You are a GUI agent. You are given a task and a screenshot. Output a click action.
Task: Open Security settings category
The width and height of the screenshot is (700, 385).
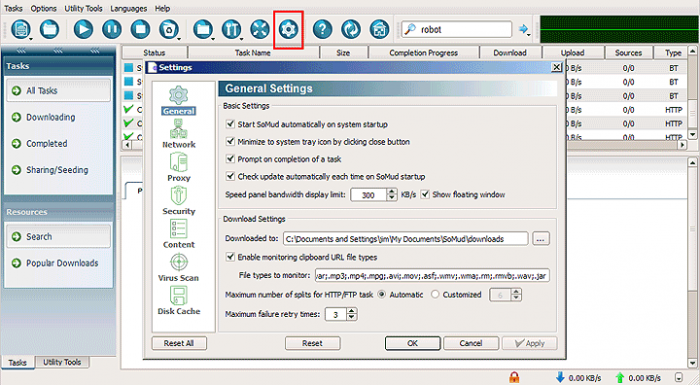tap(179, 201)
